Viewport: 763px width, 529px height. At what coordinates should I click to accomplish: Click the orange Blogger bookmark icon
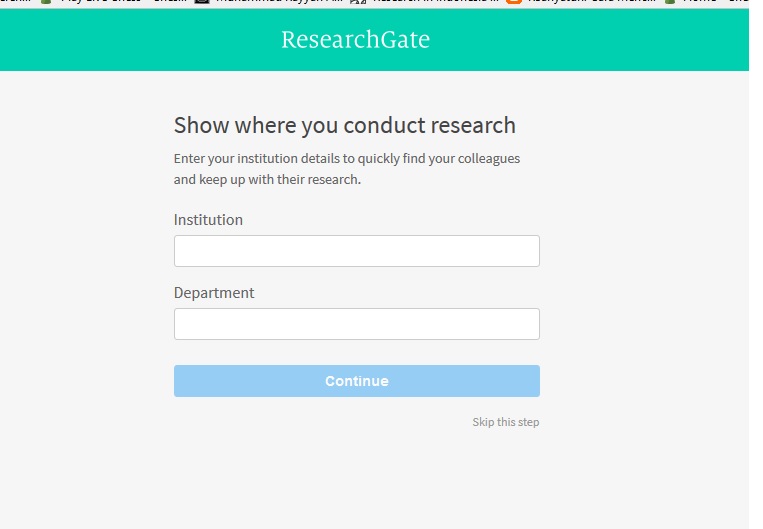[x=514, y=3]
